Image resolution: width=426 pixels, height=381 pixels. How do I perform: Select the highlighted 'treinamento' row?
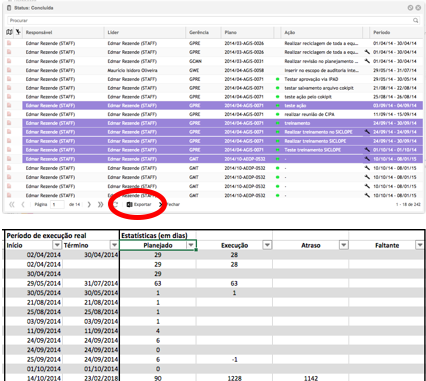[223, 123]
